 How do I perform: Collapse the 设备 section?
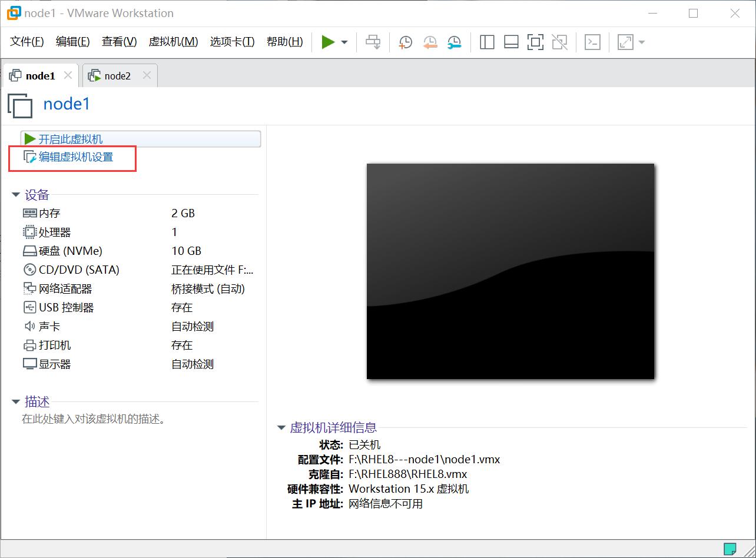tap(16, 195)
